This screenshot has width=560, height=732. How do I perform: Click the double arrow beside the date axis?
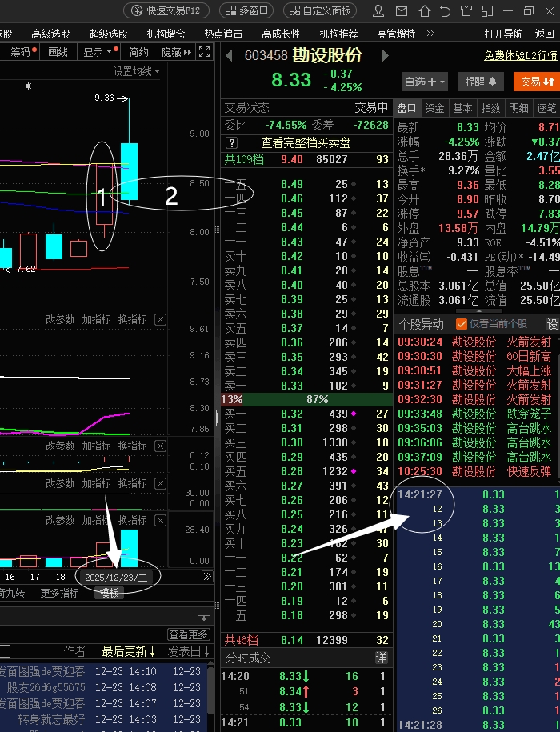207,577
